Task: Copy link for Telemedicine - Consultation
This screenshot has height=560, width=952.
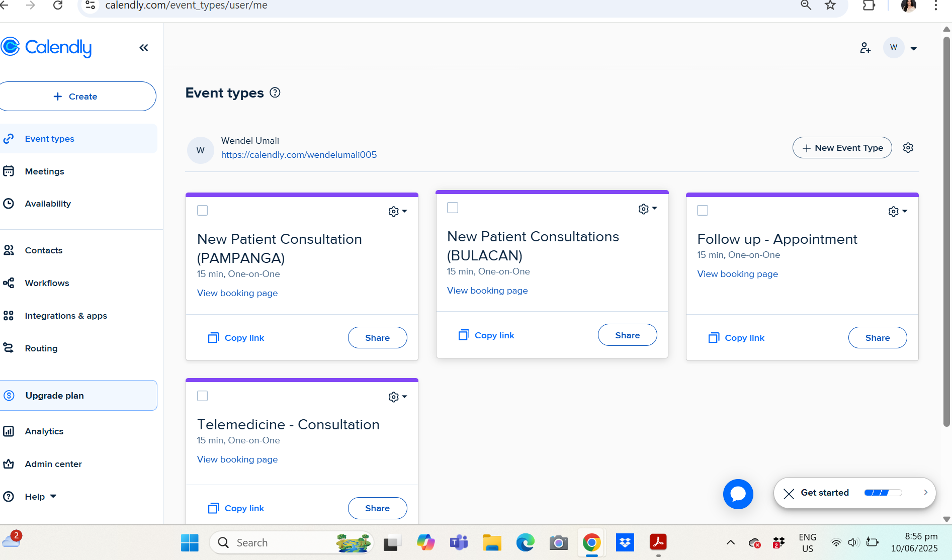Action: click(236, 508)
